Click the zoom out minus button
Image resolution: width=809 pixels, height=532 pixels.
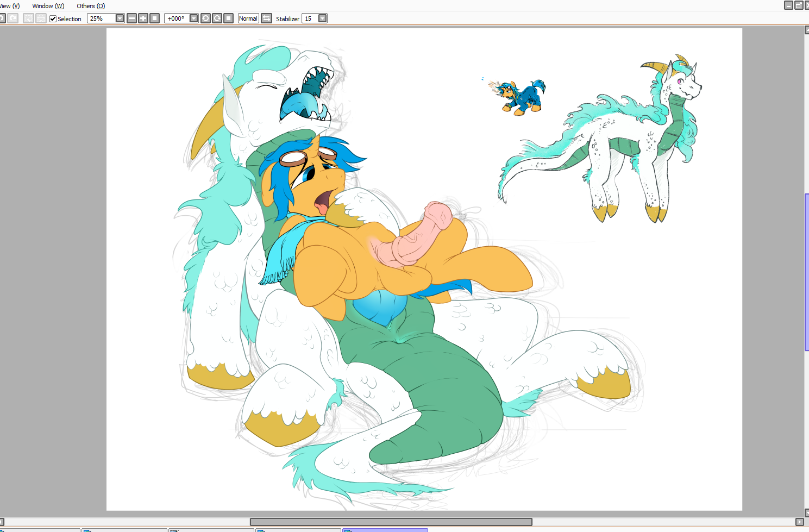131,18
